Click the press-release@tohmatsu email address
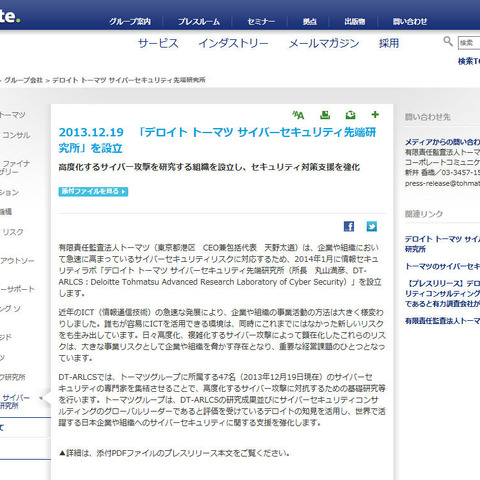This screenshot has width=480, height=480. tap(442, 183)
